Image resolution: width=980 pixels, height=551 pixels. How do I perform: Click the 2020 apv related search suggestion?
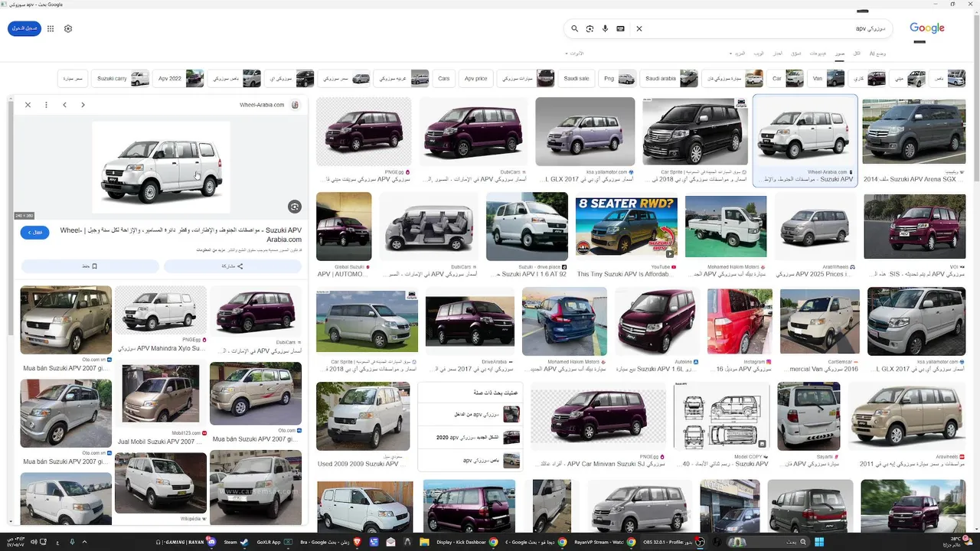point(470,438)
